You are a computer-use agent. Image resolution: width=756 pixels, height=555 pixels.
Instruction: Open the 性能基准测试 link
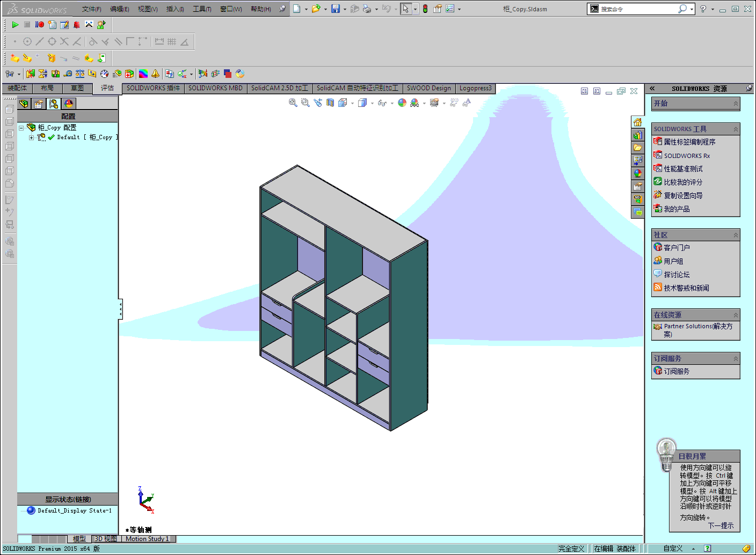pyautogui.click(x=683, y=169)
